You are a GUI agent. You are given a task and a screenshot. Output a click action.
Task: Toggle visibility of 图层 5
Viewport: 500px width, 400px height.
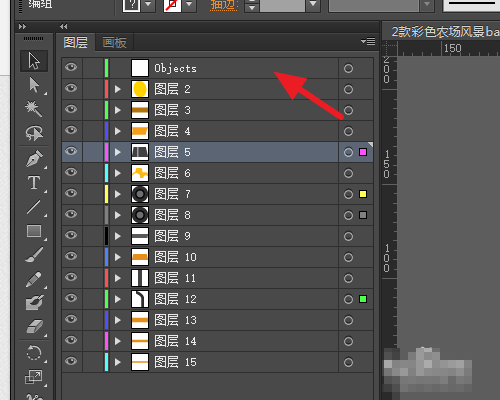[71, 151]
